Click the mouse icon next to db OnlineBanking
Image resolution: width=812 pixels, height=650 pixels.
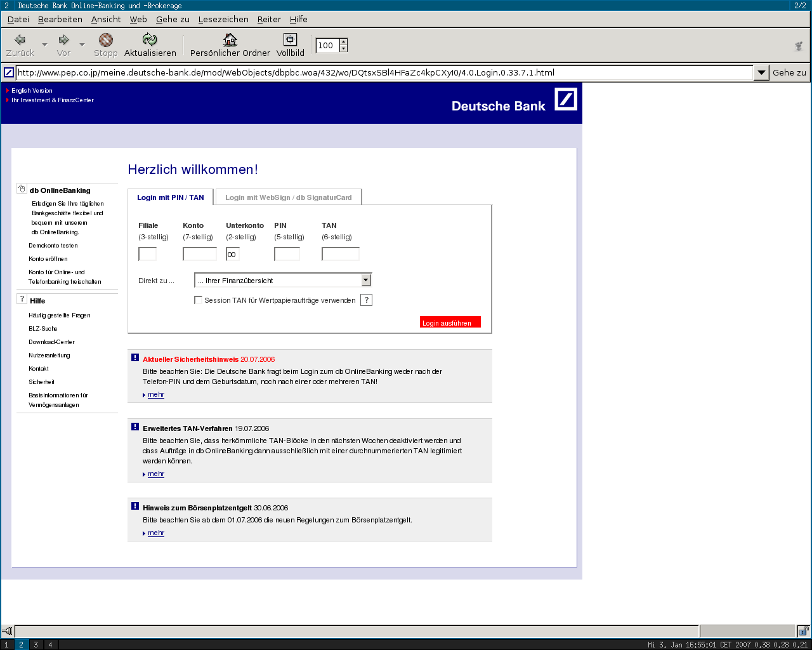[x=22, y=189]
